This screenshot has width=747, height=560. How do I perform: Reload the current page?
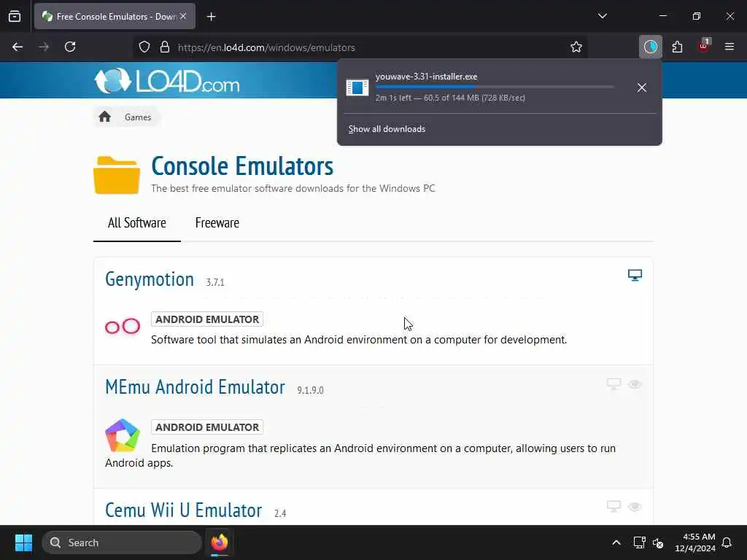pyautogui.click(x=70, y=47)
